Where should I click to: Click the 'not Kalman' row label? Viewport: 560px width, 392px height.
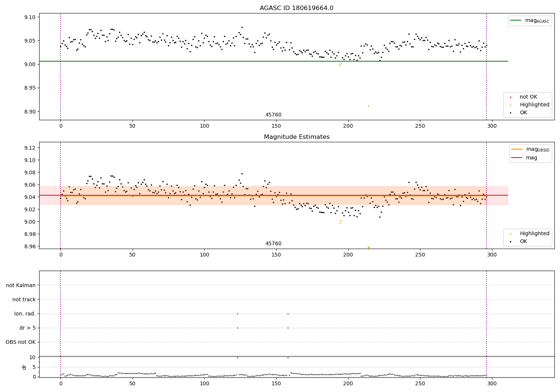tap(21, 286)
